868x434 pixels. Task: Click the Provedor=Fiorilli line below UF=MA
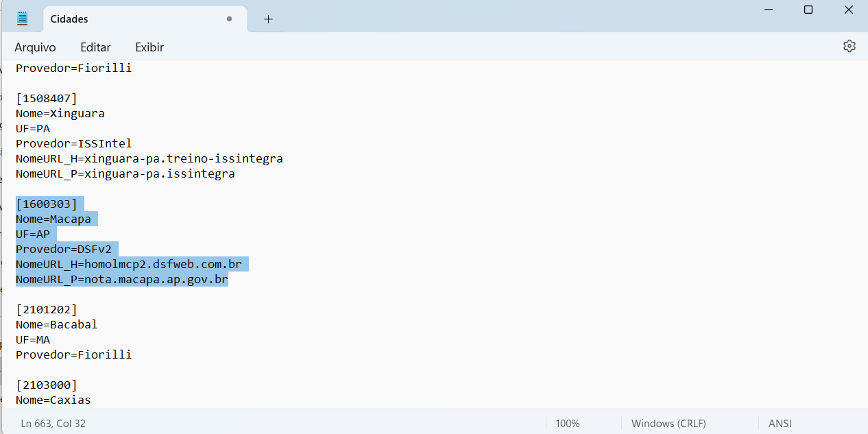pyautogui.click(x=74, y=354)
